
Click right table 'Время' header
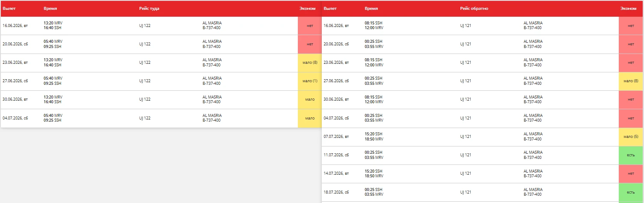pyautogui.click(x=371, y=9)
